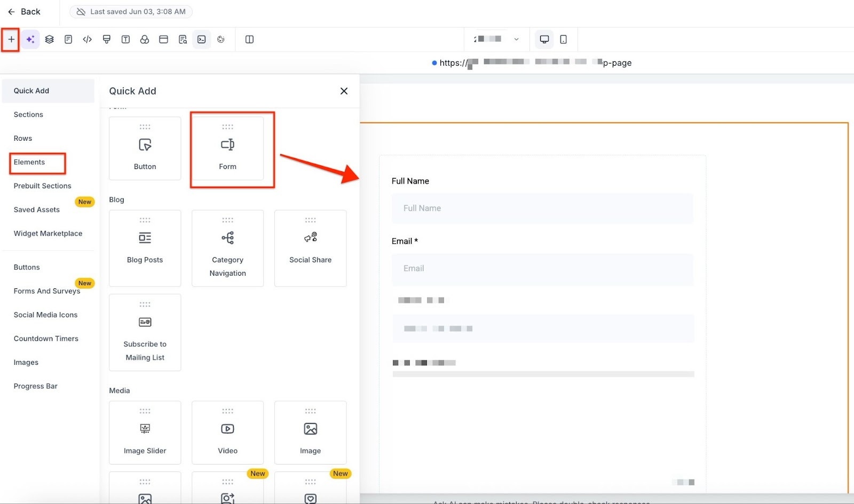The height and width of the screenshot is (504, 854).
Task: Open the overlapping circles color icon
Action: click(x=145, y=39)
